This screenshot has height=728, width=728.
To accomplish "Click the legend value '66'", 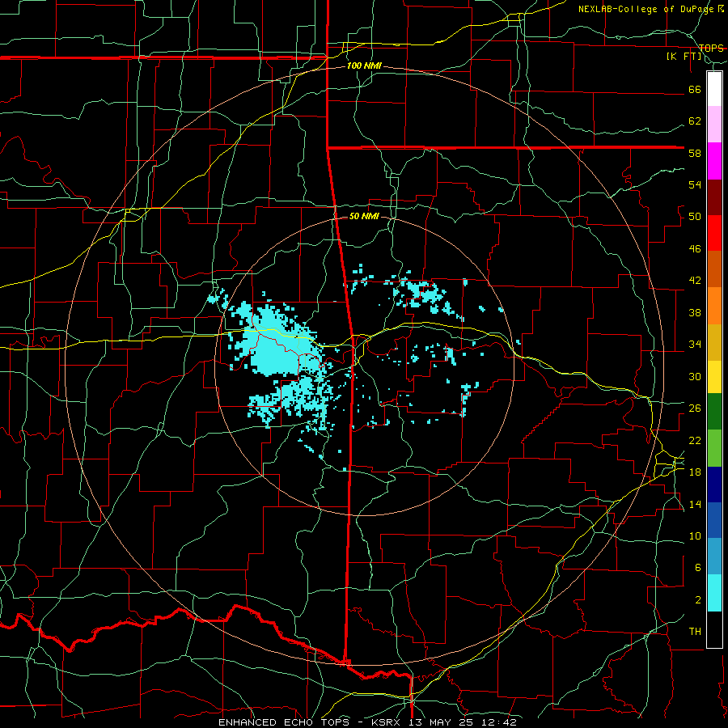I will click(695, 89).
